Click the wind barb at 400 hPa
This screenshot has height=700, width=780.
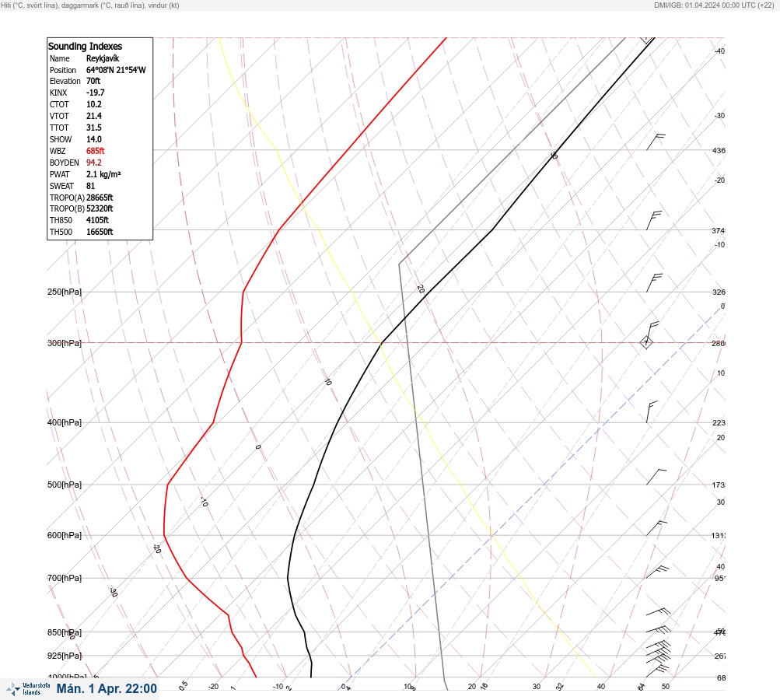[652, 411]
